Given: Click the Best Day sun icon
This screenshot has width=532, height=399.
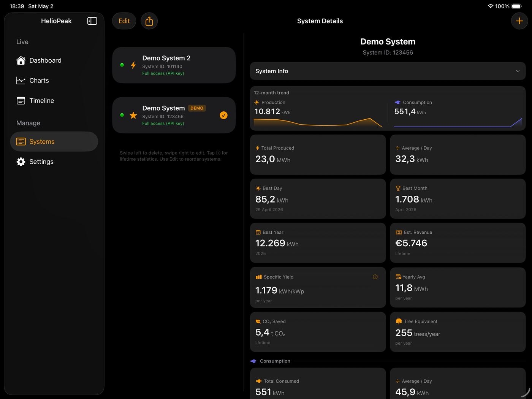Looking at the screenshot, I should [x=258, y=188].
